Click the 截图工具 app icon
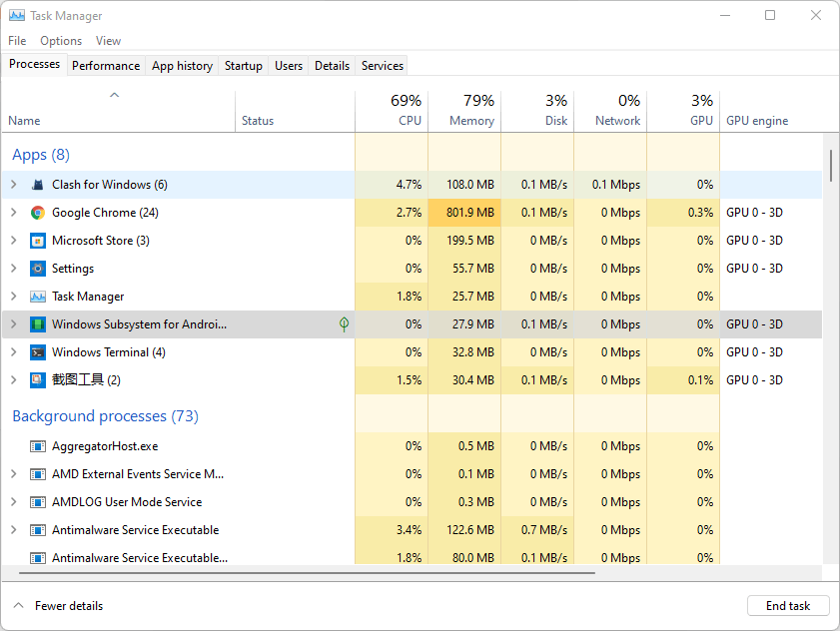 (38, 379)
